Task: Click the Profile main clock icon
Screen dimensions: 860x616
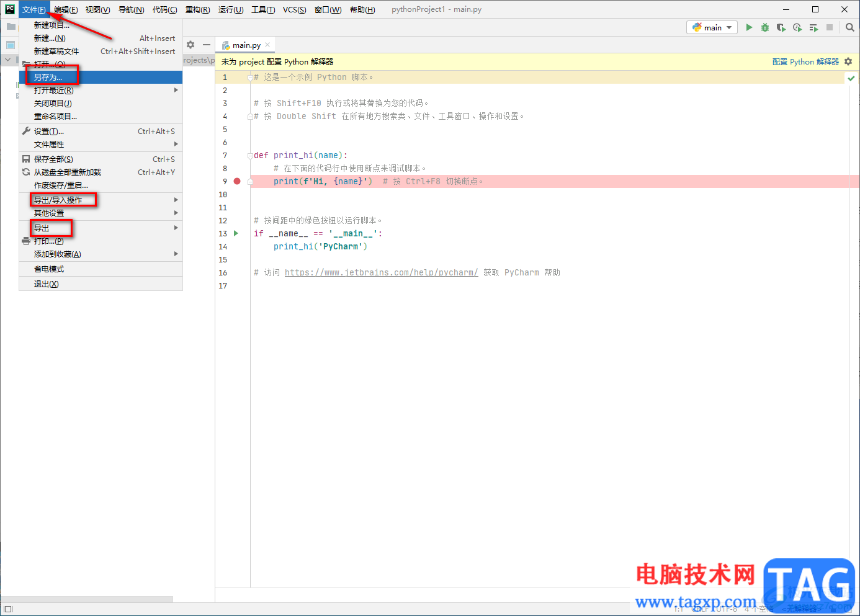Action: tap(797, 27)
